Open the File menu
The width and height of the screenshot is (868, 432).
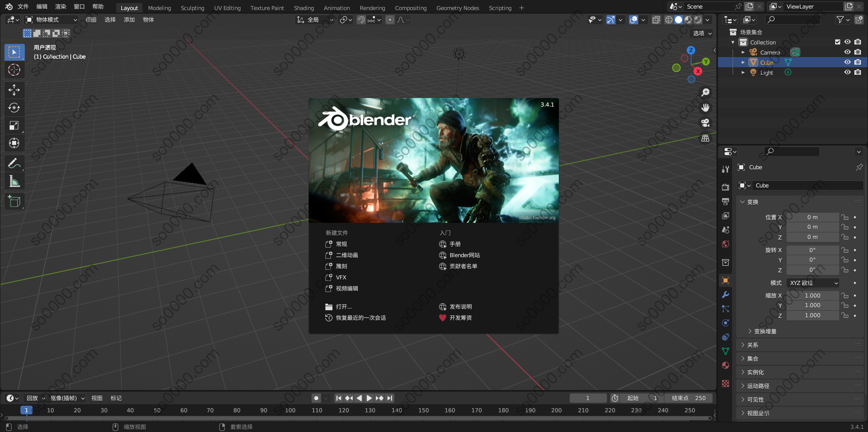tap(23, 7)
